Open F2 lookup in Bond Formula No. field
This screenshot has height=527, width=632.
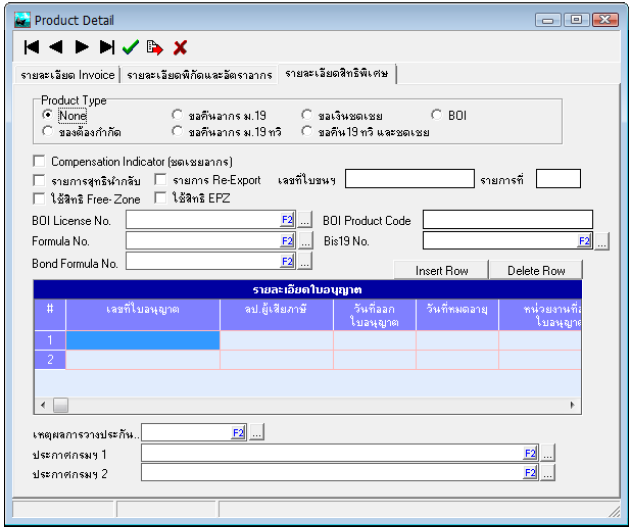click(287, 262)
